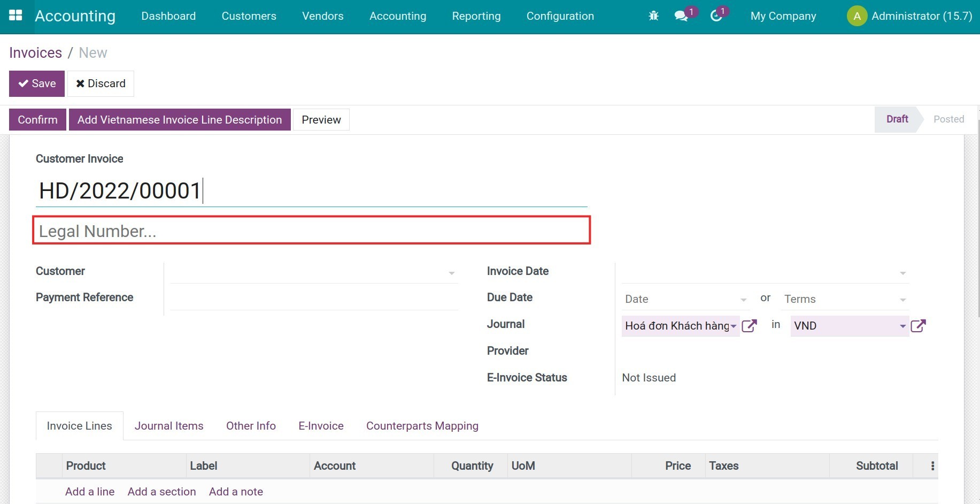The height and width of the screenshot is (504, 980).
Task: Return via the Invoices breadcrumb
Action: [35, 52]
